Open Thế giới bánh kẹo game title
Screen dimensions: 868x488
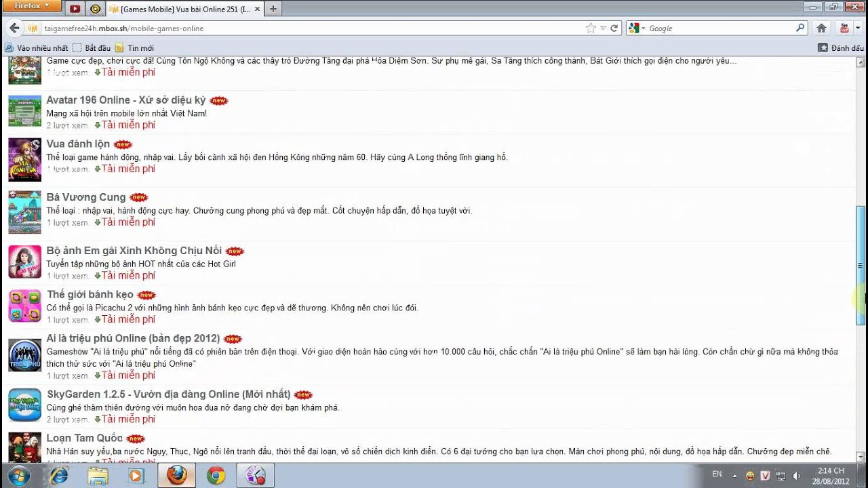click(90, 295)
